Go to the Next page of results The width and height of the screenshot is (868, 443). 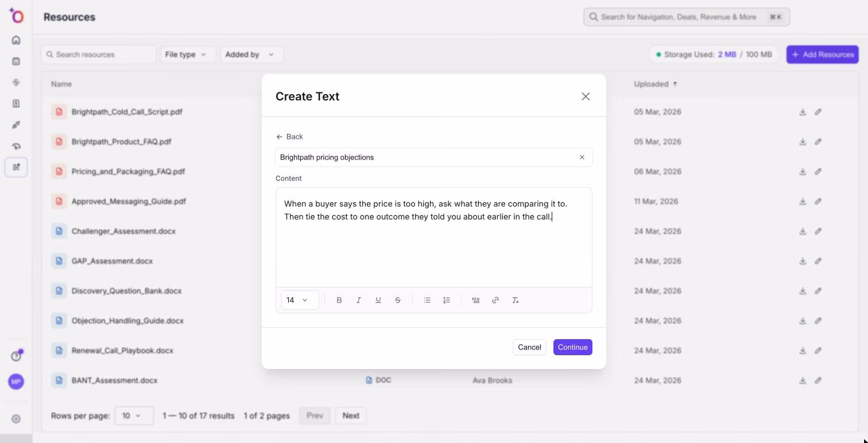point(351,415)
